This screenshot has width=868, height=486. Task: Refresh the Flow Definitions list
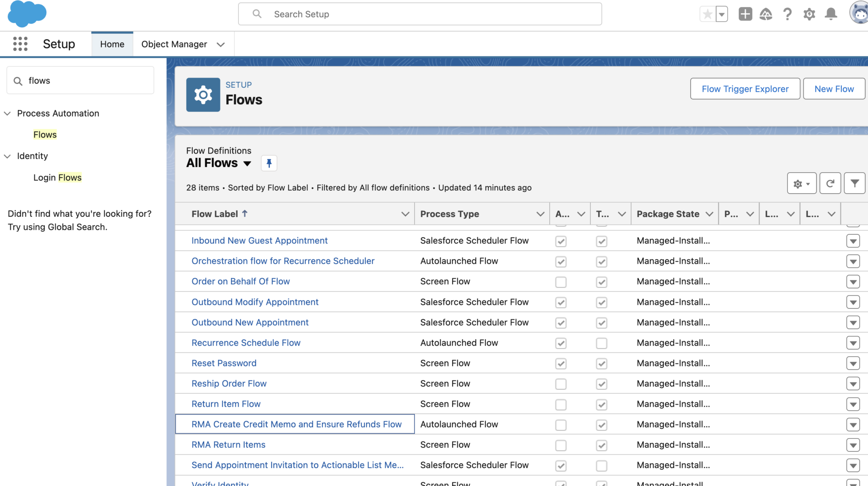coord(830,183)
